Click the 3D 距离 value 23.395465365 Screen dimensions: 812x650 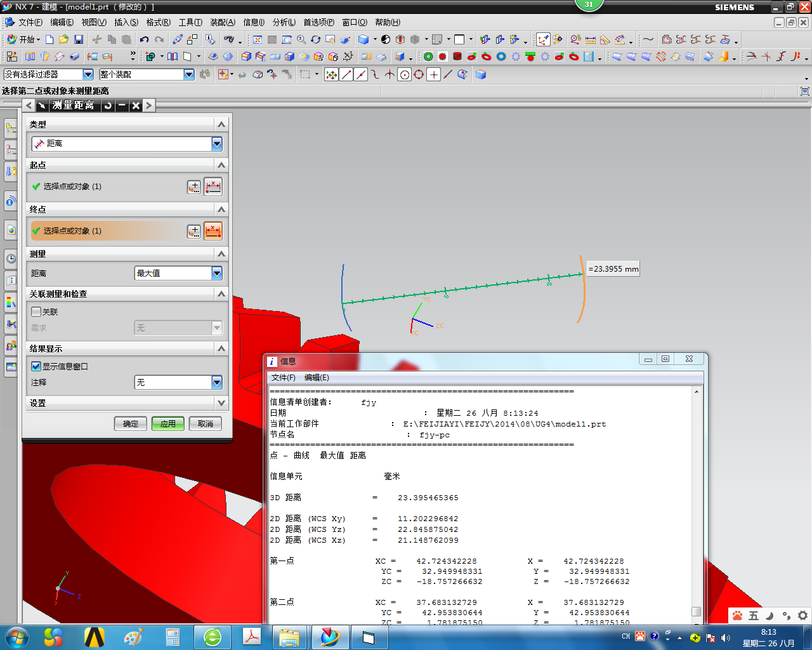click(428, 498)
